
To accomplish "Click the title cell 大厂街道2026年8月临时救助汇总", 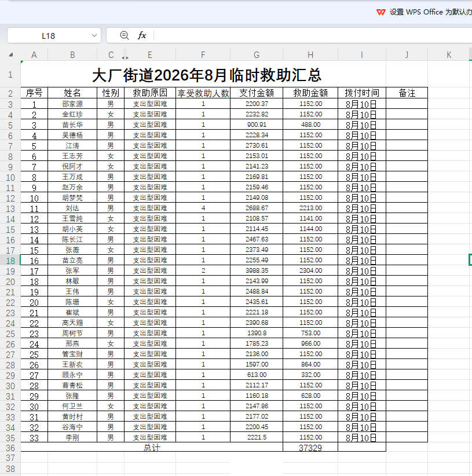I will (x=206, y=75).
